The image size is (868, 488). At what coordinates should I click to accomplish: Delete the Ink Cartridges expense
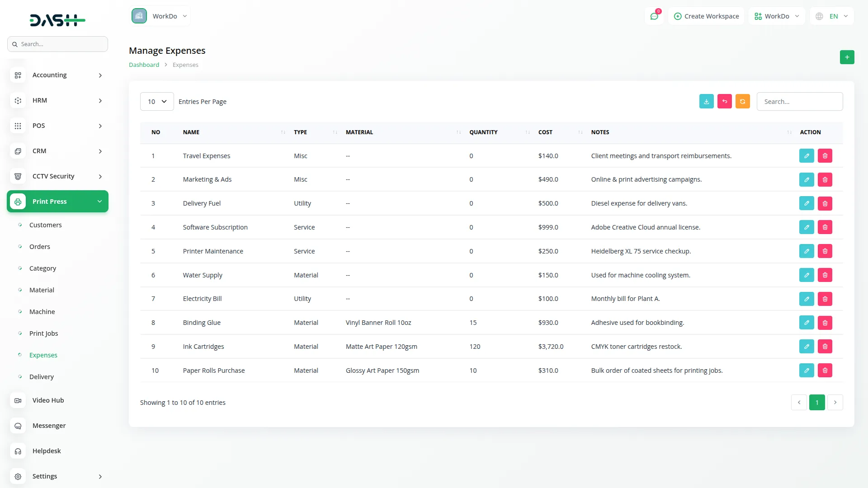[x=825, y=347]
